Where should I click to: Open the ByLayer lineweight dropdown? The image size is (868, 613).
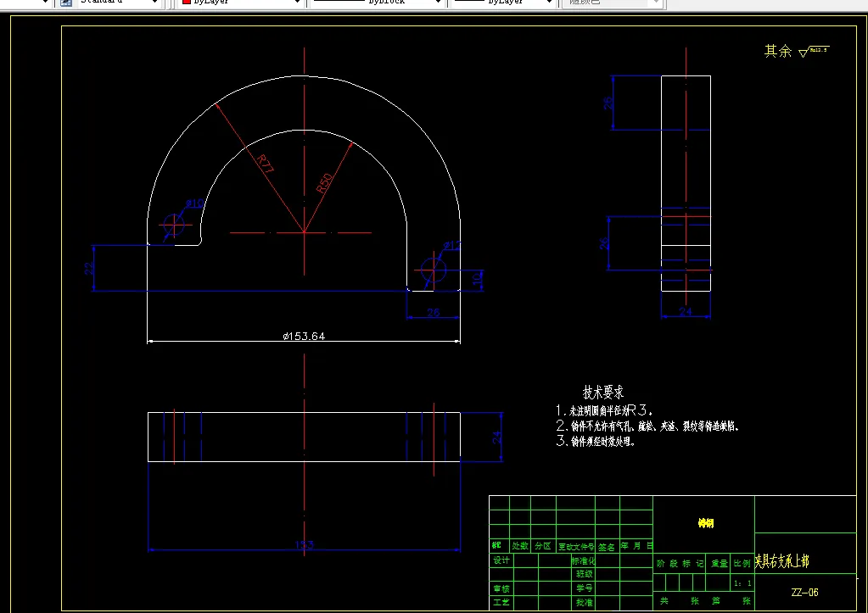click(x=549, y=2)
